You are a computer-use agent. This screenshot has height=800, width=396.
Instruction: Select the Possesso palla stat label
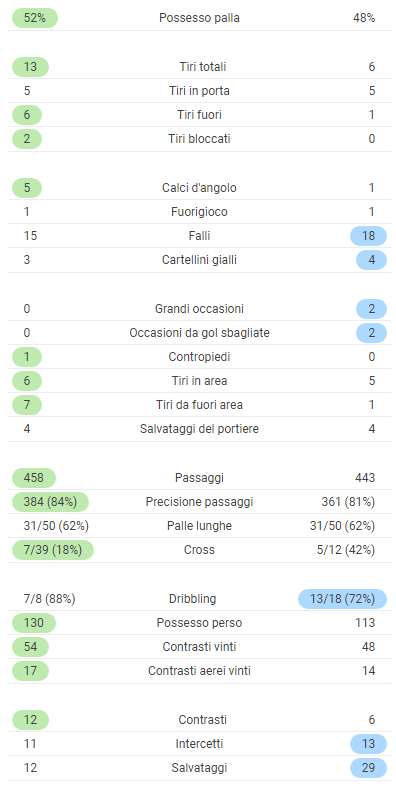[x=199, y=18]
